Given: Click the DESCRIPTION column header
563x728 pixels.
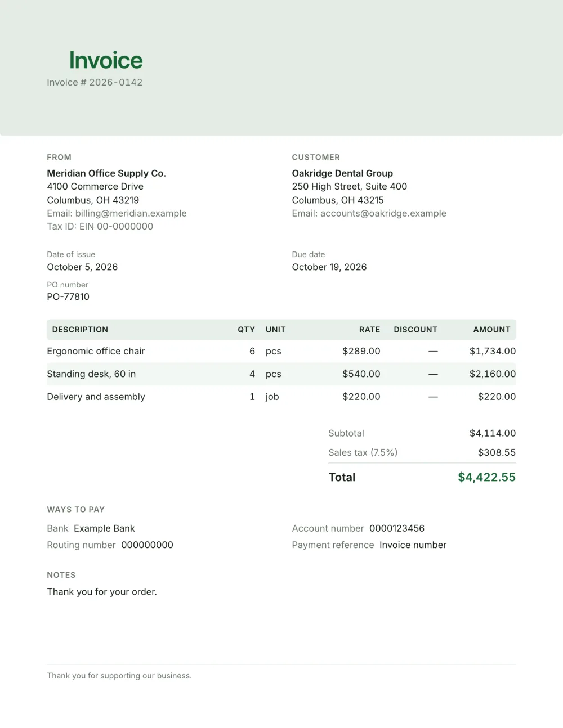Looking at the screenshot, I should tap(80, 330).
